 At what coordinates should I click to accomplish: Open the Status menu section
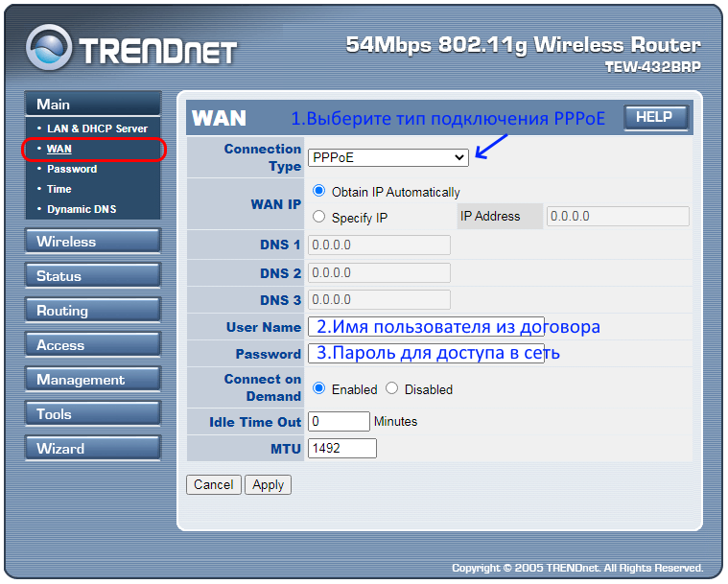93,275
